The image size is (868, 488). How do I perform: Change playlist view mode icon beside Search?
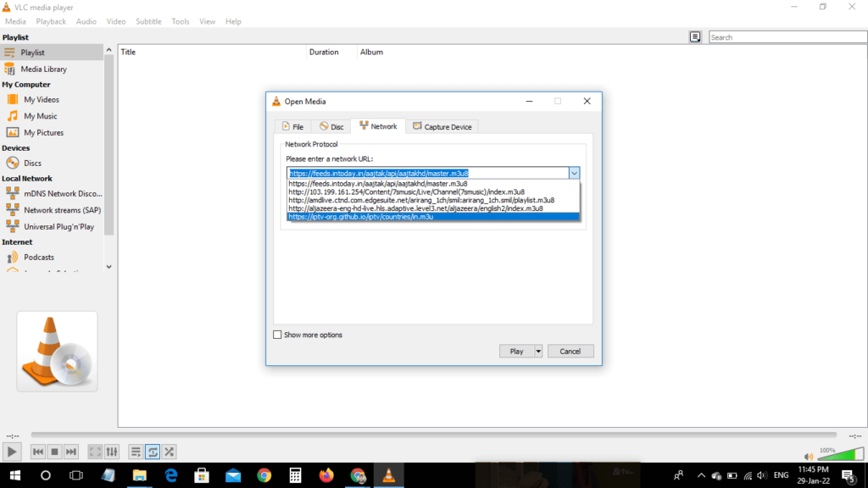click(x=695, y=37)
